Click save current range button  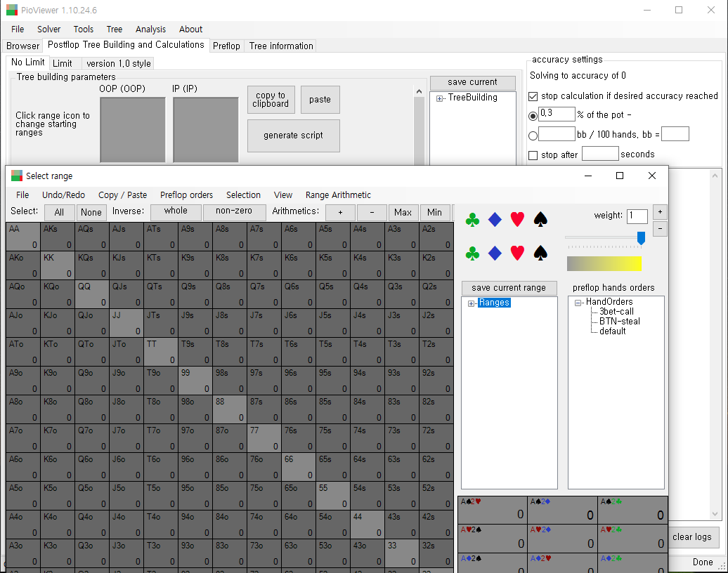(x=509, y=288)
